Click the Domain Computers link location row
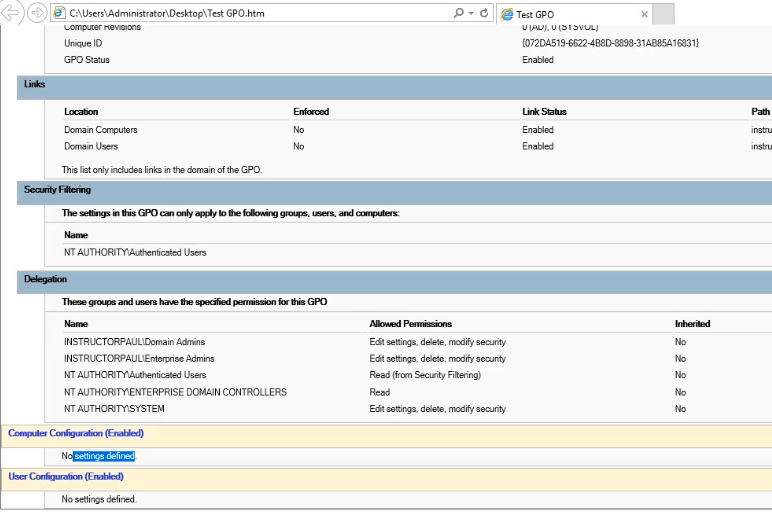 point(101,130)
